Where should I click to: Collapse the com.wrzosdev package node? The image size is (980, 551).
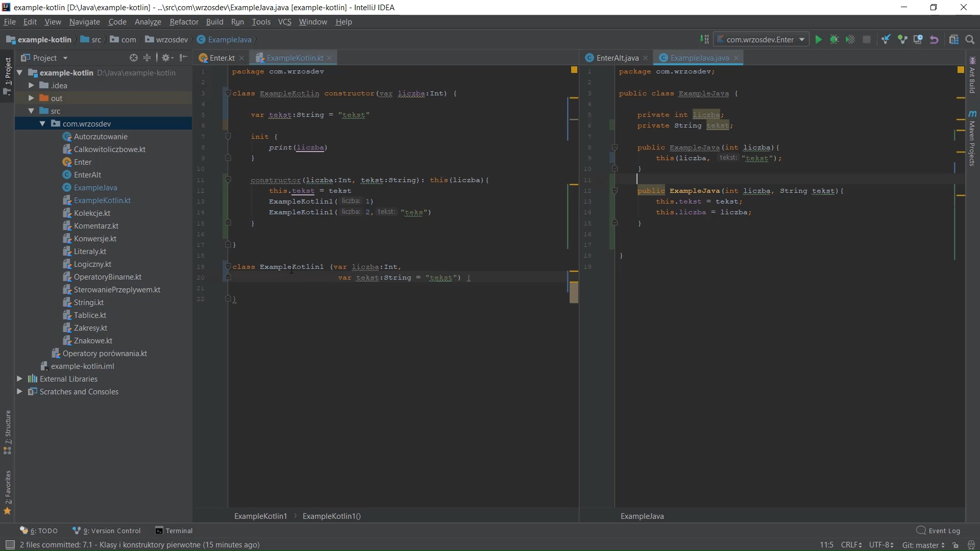(42, 123)
